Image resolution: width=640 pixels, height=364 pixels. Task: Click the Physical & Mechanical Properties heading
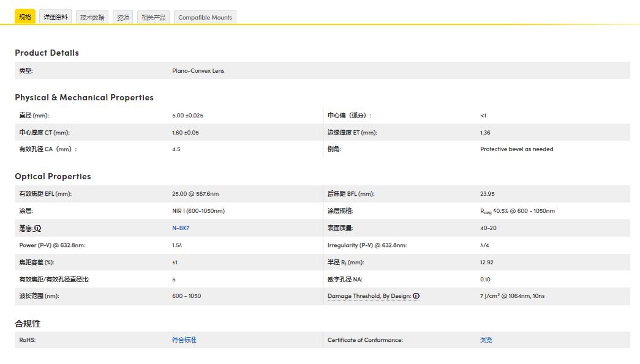[x=84, y=98]
